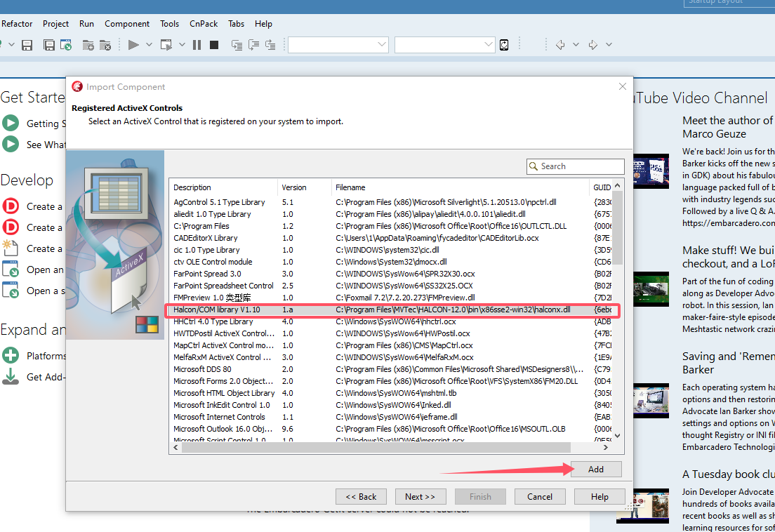Viewport: 775px width, 532px height.
Task: Close the Import Component dialog
Action: [x=622, y=86]
